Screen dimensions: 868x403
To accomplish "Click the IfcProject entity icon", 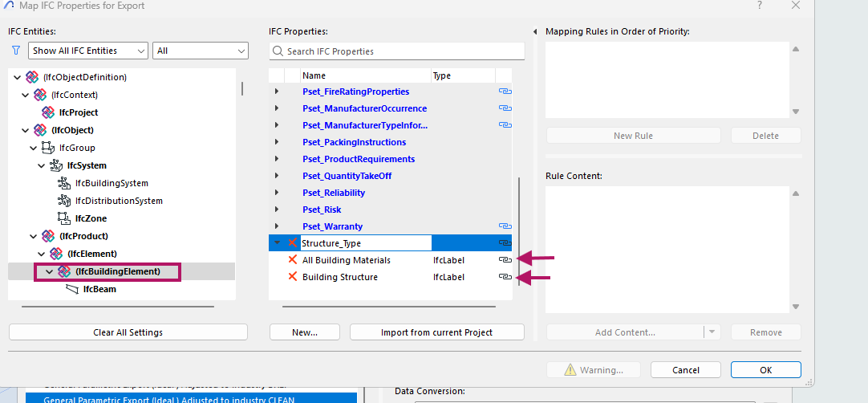I will [x=48, y=112].
